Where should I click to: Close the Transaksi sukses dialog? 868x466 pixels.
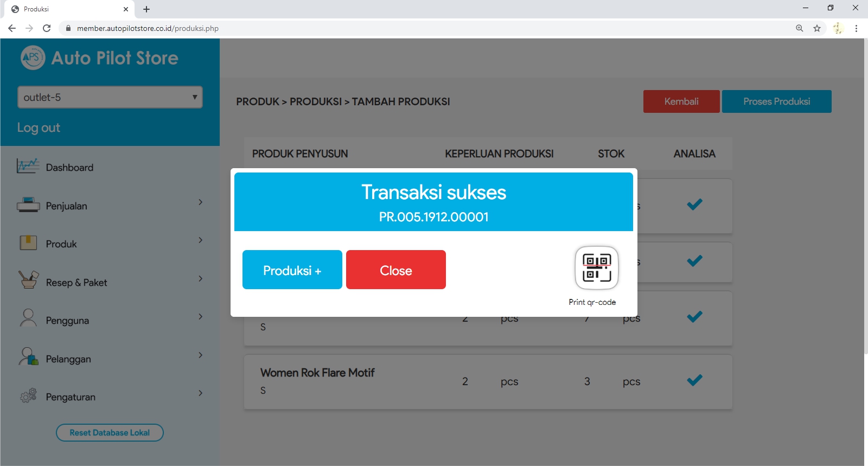point(395,270)
